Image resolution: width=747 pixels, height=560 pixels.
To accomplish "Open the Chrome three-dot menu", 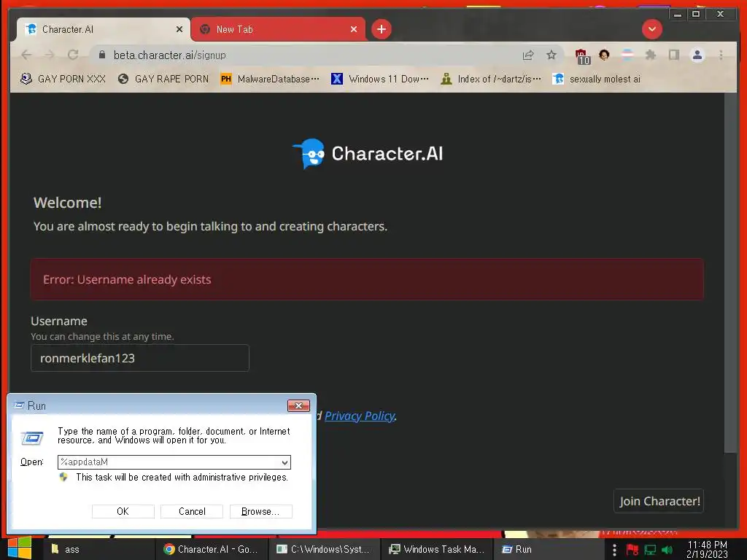I will [x=721, y=55].
